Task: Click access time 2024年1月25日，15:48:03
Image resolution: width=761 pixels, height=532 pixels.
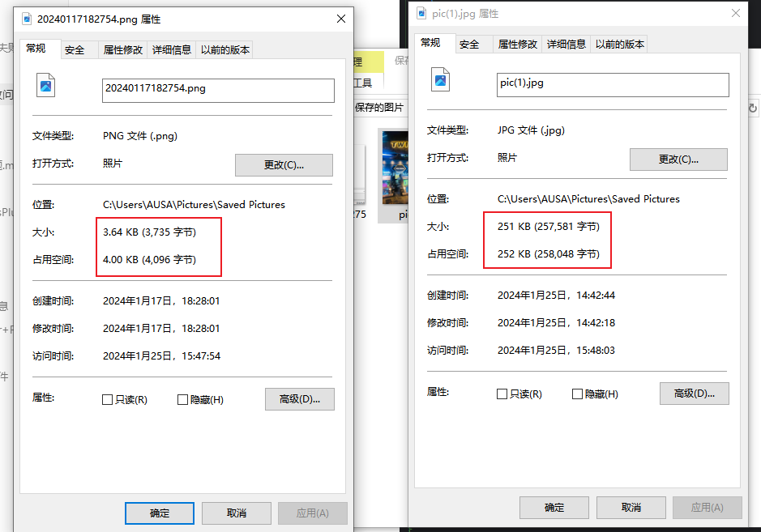Action: 556,351
